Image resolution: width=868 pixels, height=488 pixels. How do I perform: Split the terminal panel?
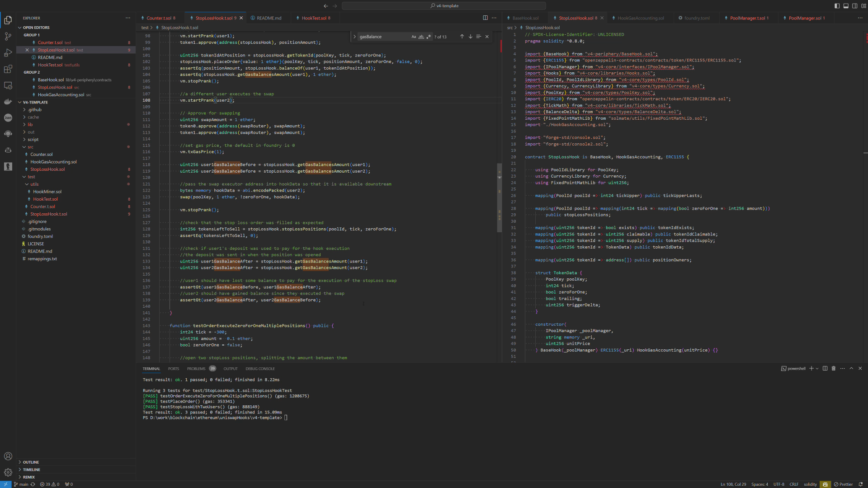(x=825, y=369)
